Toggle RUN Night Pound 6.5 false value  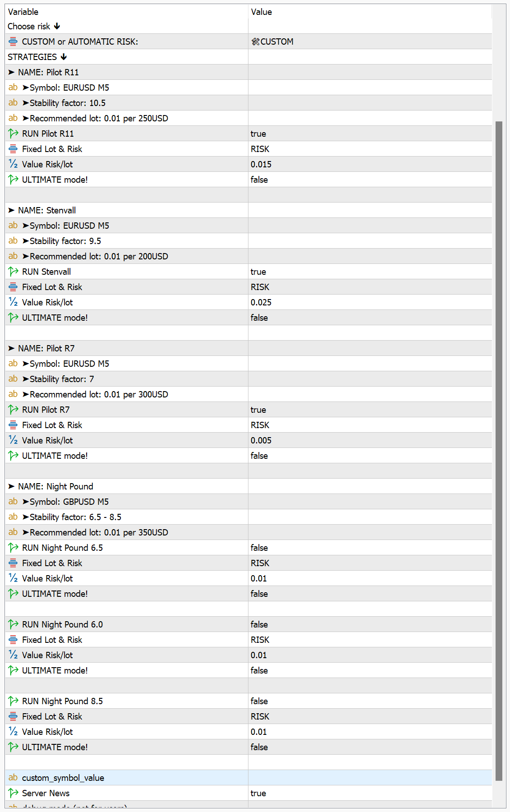[x=259, y=548]
